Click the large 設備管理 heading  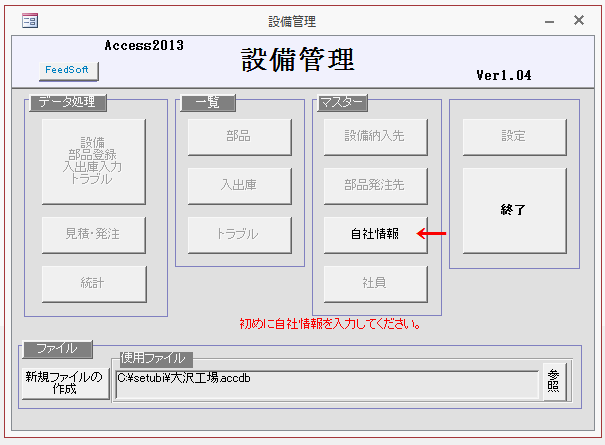(x=297, y=60)
